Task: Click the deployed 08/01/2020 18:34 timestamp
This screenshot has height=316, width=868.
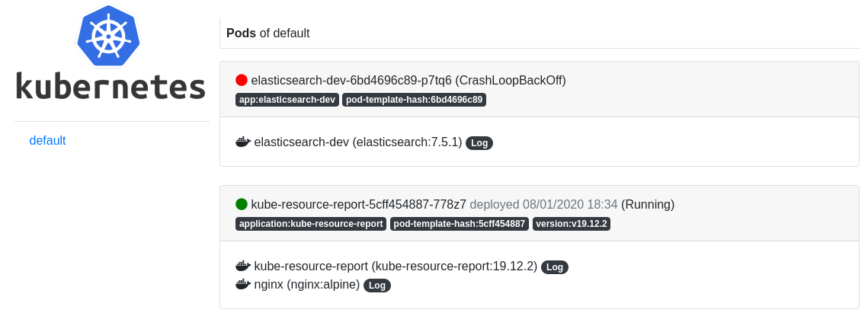Action: pyautogui.click(x=543, y=204)
